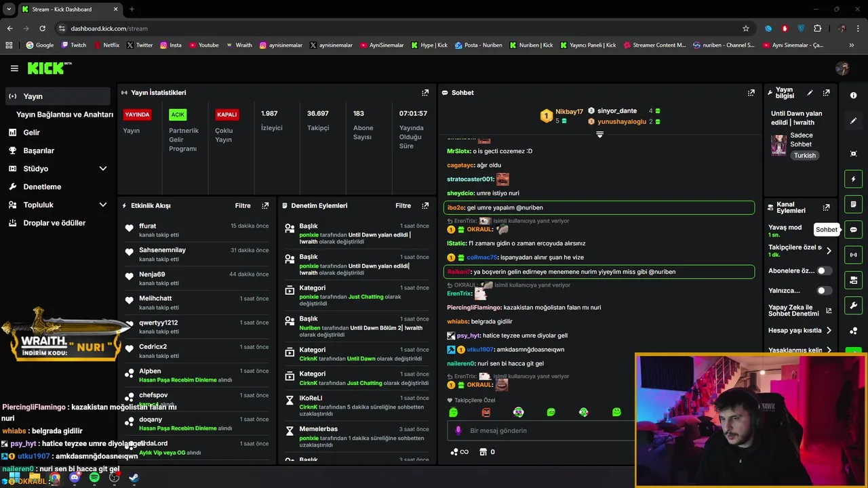Viewport: 868px width, 488px height.
Task: Click the Turkish language tag
Action: pyautogui.click(x=805, y=155)
